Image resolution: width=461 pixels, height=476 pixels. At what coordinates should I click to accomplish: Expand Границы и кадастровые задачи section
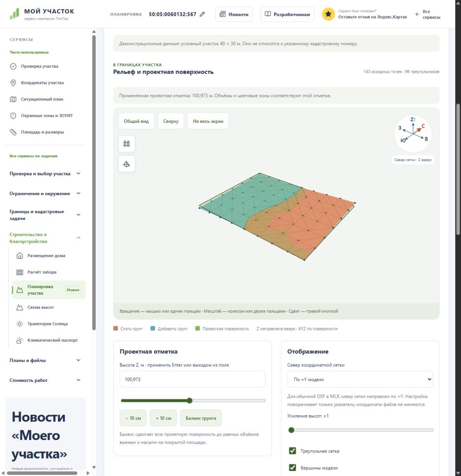[46, 215]
